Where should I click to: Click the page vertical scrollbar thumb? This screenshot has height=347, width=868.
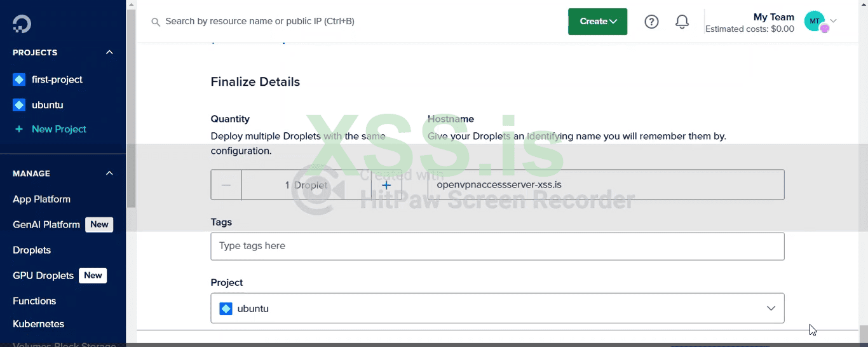click(864, 334)
